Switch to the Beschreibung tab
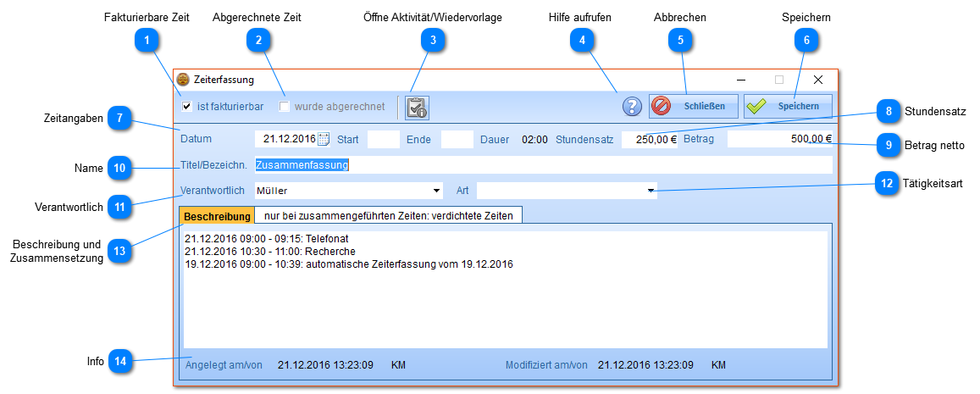Screen dimensions: 980x394 click(217, 216)
